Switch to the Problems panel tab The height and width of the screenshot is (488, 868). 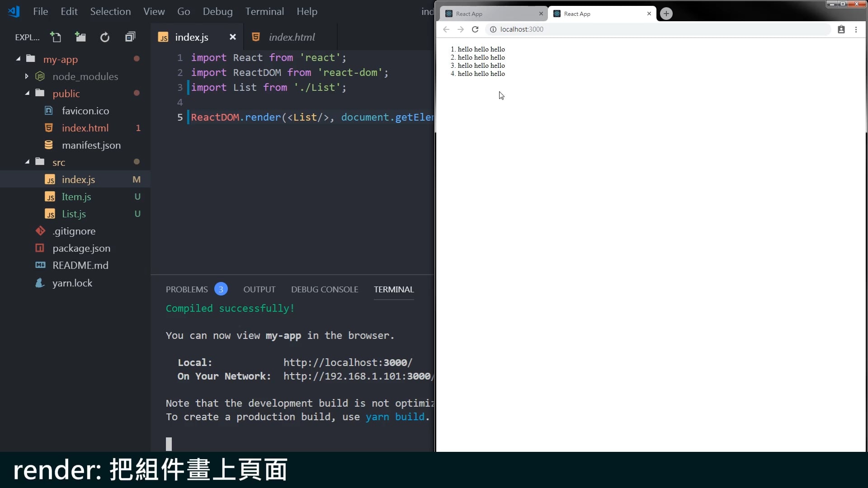click(x=187, y=289)
